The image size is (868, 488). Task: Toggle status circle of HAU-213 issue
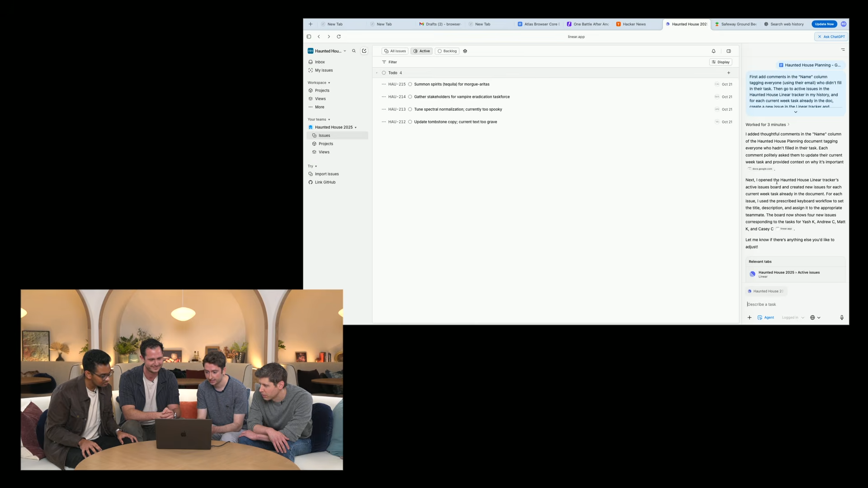[x=410, y=109]
